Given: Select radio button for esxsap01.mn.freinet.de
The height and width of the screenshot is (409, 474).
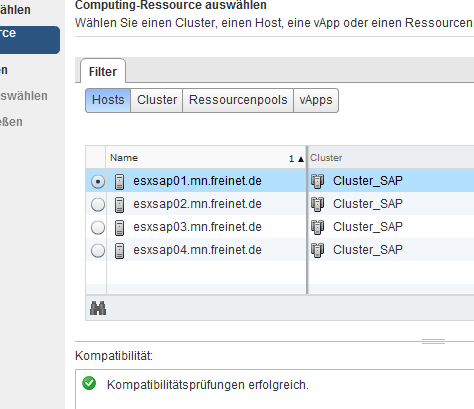Looking at the screenshot, I should tap(98, 182).
